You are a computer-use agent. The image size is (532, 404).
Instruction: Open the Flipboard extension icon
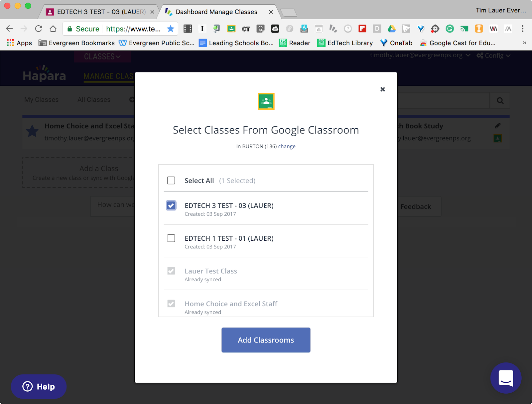pyautogui.click(x=362, y=29)
